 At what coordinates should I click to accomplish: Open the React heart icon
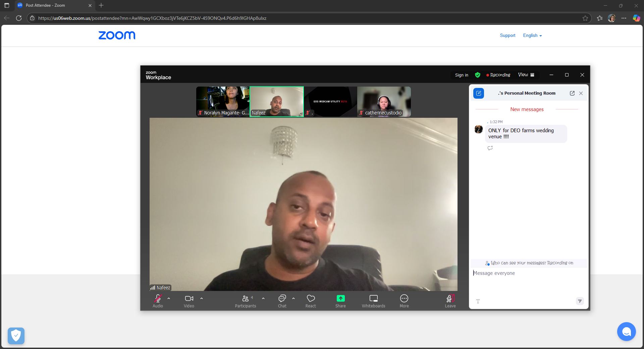tap(311, 298)
